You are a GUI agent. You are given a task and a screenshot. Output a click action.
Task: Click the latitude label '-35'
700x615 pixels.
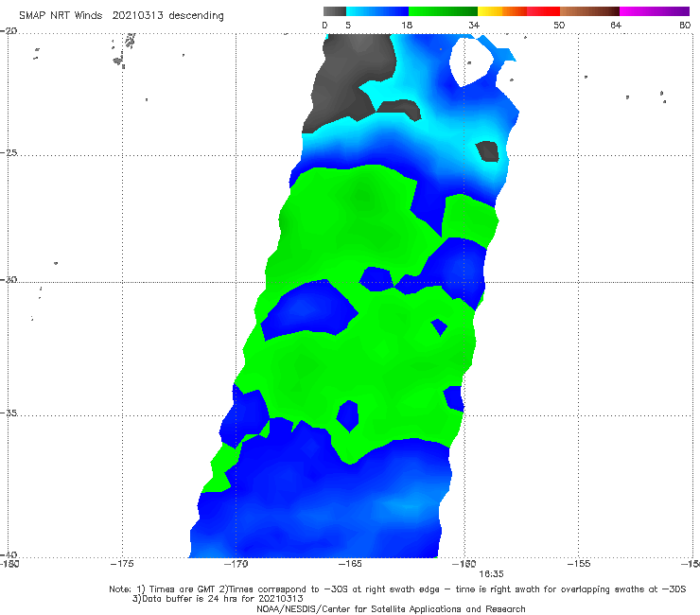pos(9,413)
